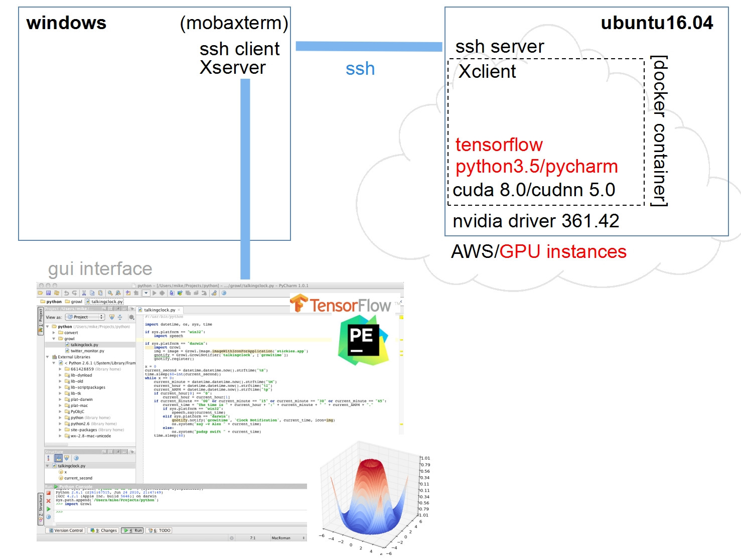Screen dimensions: 741x560
Task: Click the Paste clipboard icon
Action: [100, 293]
